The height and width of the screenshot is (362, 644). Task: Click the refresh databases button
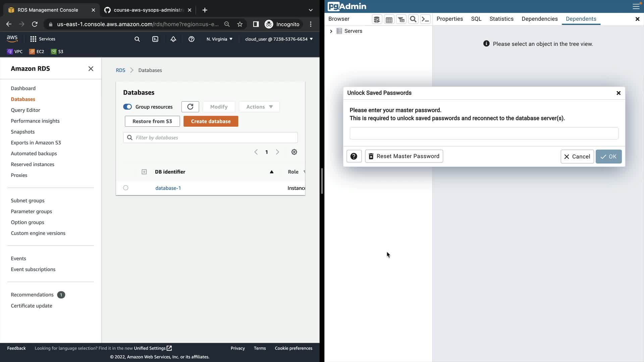(190, 107)
